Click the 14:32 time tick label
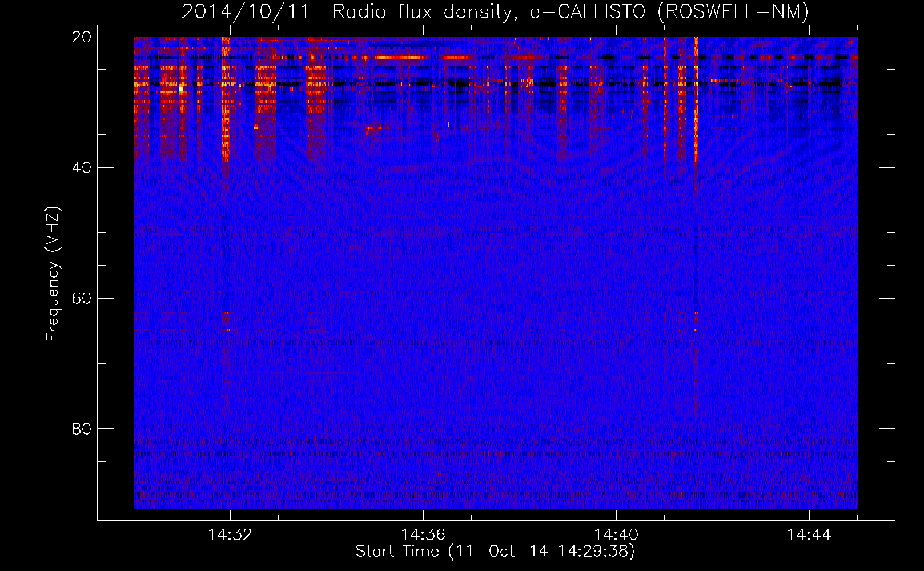 coord(230,535)
